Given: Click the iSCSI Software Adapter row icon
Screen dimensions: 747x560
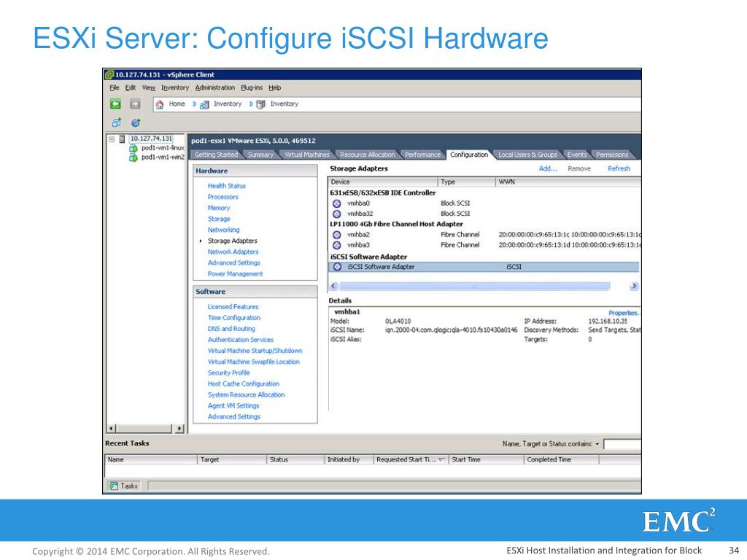Looking at the screenshot, I should [337, 267].
